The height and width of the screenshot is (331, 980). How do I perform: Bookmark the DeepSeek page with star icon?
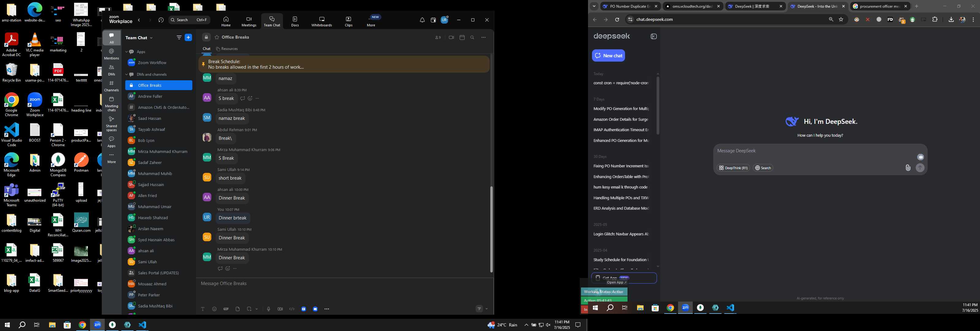(841, 19)
